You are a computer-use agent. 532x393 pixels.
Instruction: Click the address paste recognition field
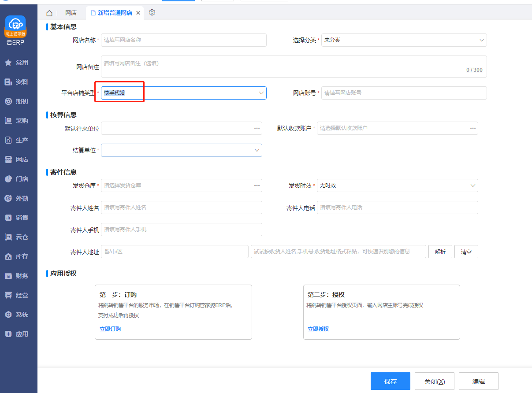[x=338, y=252]
